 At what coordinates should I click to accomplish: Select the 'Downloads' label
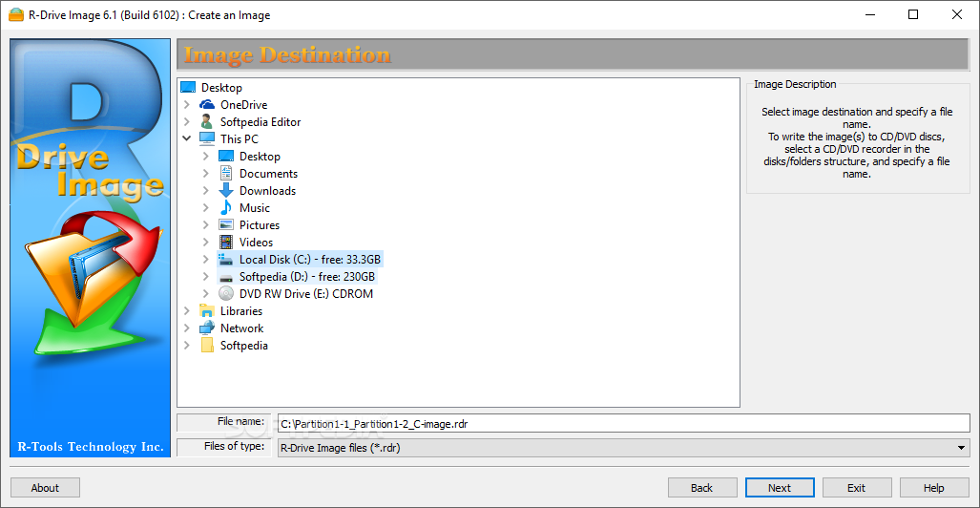tap(267, 191)
